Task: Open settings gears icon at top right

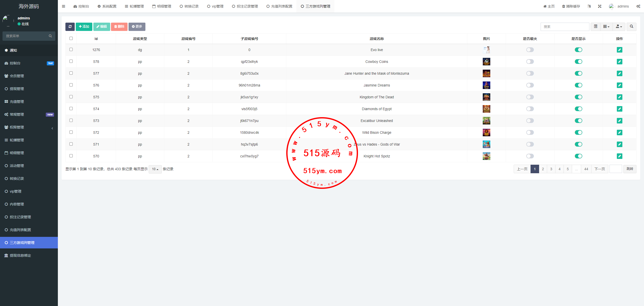Action: (638, 6)
